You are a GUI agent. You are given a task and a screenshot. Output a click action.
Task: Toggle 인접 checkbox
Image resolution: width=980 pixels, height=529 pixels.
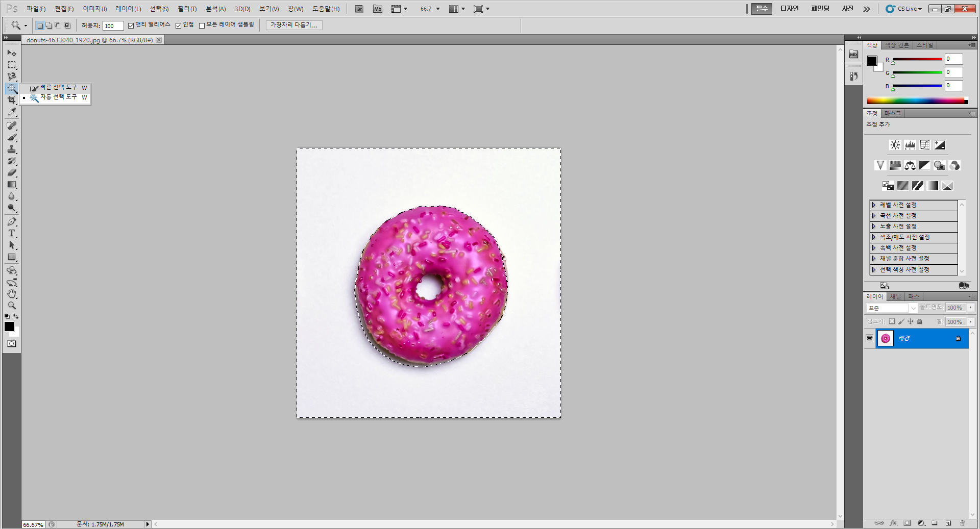pyautogui.click(x=179, y=26)
